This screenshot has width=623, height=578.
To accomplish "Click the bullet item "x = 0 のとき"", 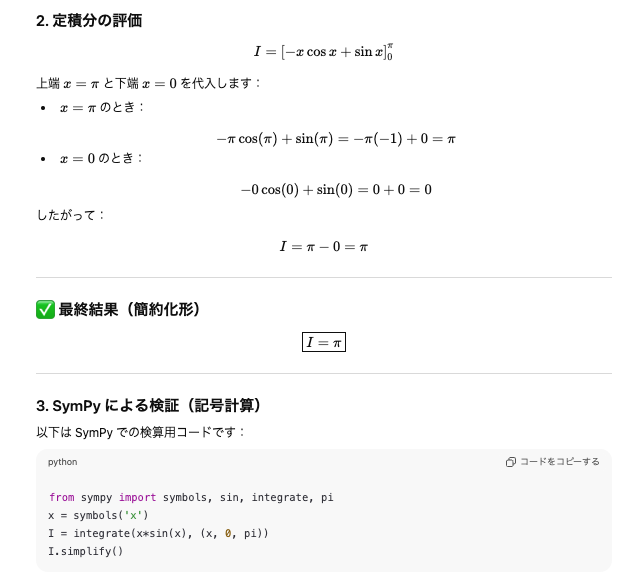I will pyautogui.click(x=102, y=158).
